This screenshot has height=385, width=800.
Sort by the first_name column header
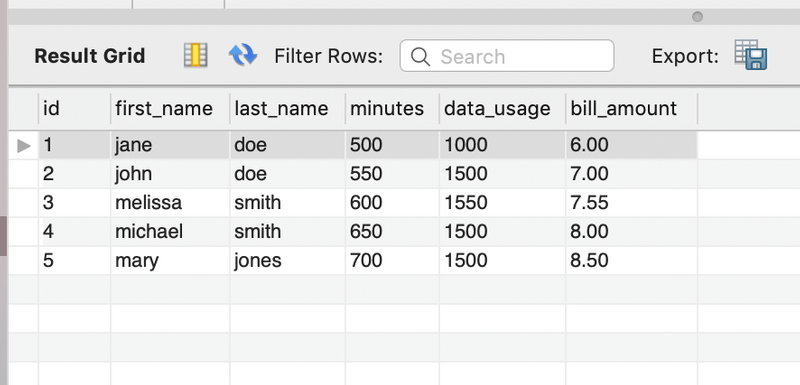(170, 109)
